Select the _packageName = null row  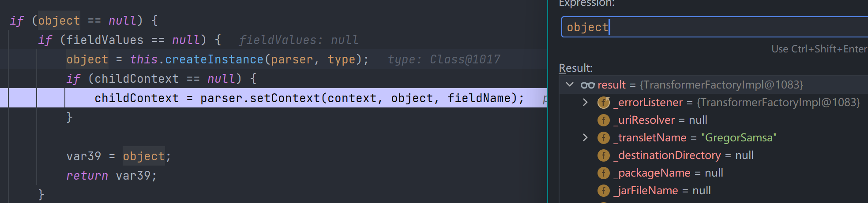tap(714, 173)
